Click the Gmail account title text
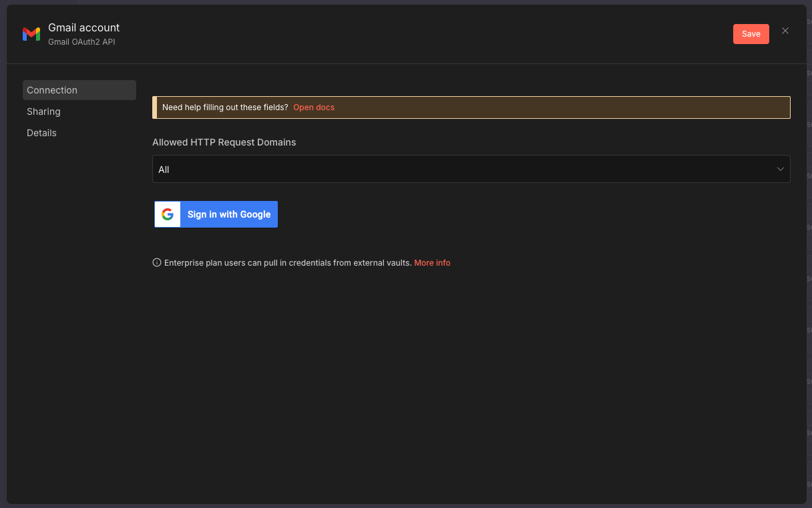Screen dimensions: 812x508 83,27
